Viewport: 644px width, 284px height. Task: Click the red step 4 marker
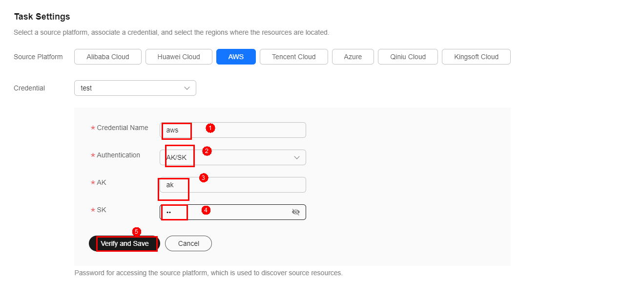(x=206, y=210)
